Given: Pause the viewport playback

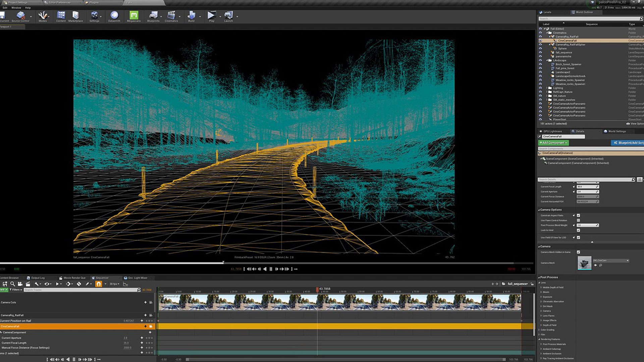Looking at the screenshot, I should (x=271, y=269).
